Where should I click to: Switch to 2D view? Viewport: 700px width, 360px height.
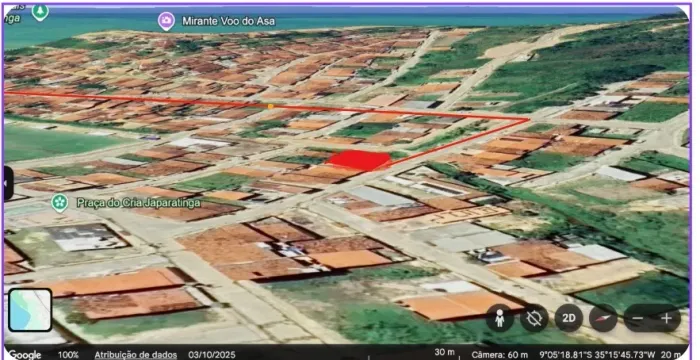[x=568, y=318]
